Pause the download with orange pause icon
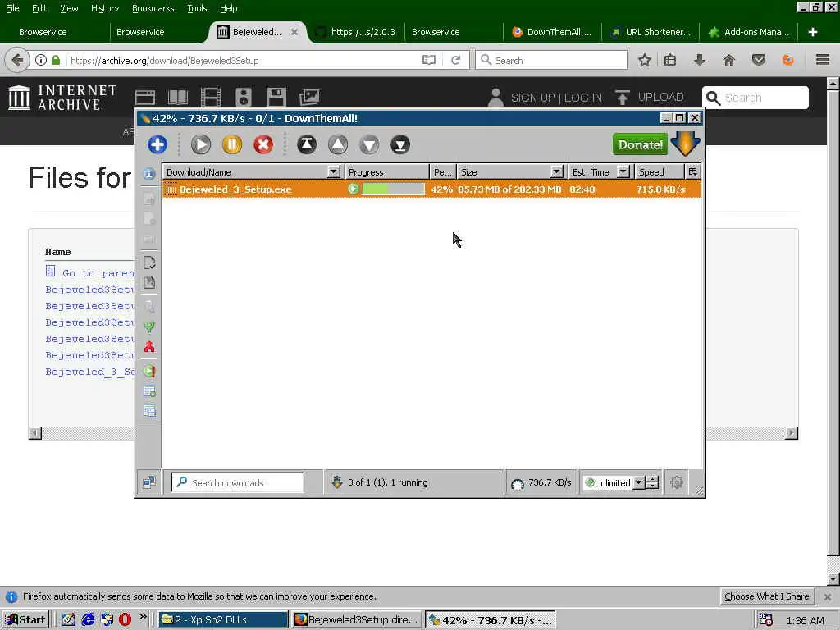 (232, 144)
